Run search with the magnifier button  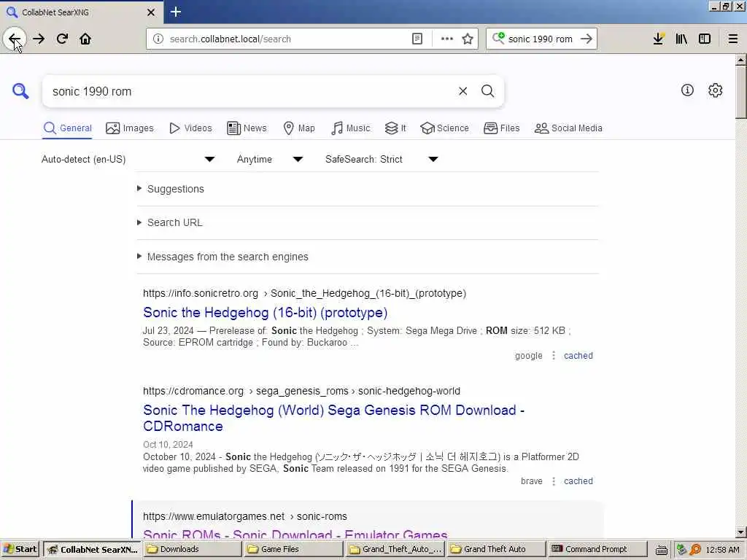tap(487, 91)
